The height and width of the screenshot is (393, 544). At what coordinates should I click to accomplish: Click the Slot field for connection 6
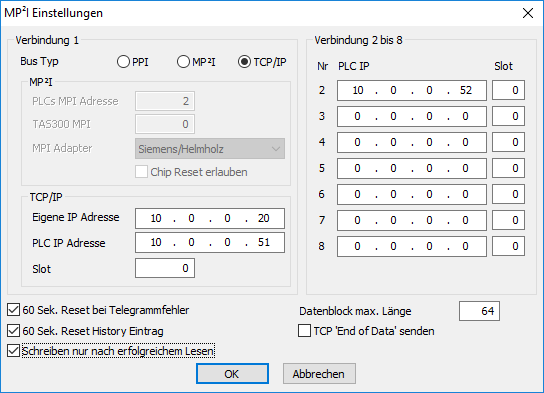tap(508, 194)
